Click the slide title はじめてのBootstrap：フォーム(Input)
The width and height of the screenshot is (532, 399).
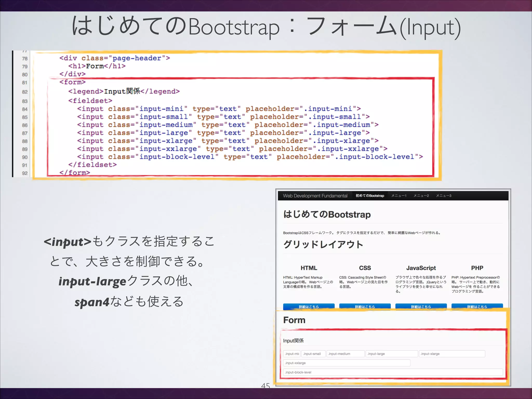266,27
